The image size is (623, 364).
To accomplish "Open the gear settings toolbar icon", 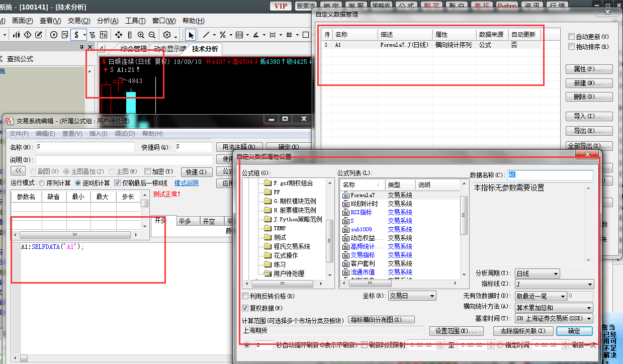I will click(166, 35).
